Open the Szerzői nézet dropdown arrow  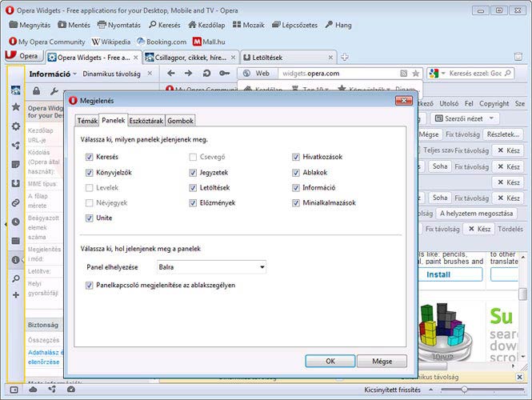click(492, 118)
